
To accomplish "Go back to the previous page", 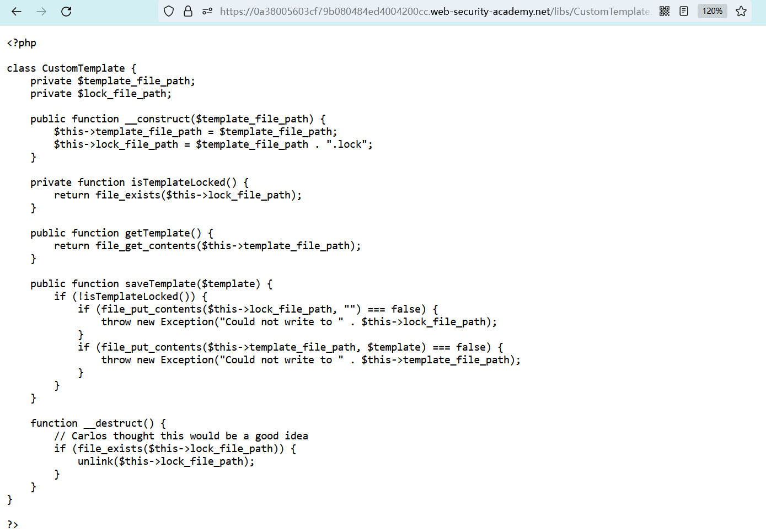I will (x=17, y=11).
